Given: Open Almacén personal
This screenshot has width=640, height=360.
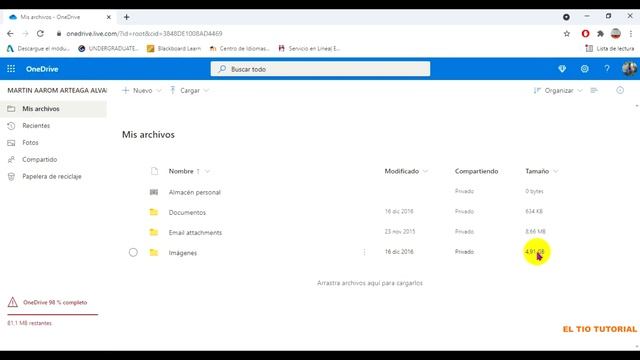Looking at the screenshot, I should pos(195,192).
